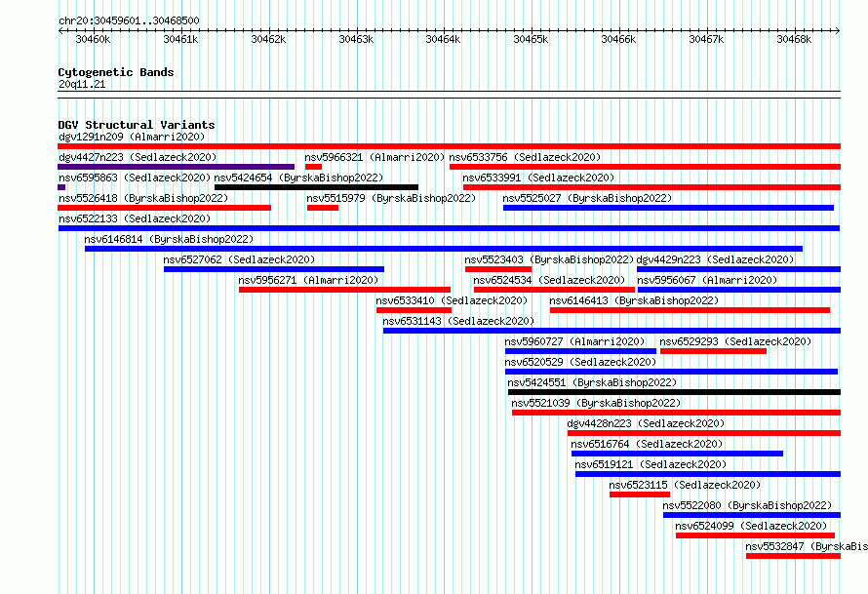Click the chr20:30459601..30468500 coordinate label
This screenshot has width=868, height=594.
(x=129, y=20)
